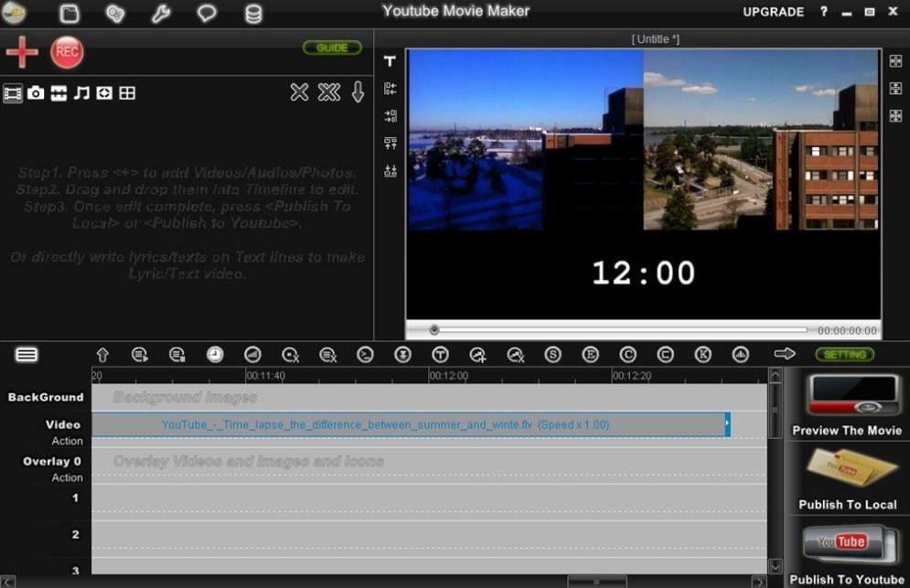The height and width of the screenshot is (588, 910).
Task: Start recording with the REC button
Action: click(67, 52)
